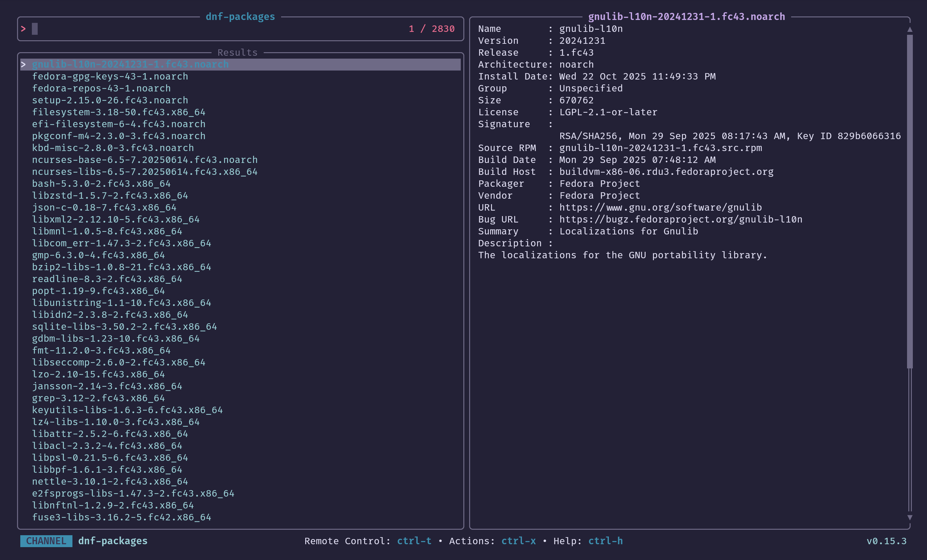Select the highlighted gnulib-l10n-20241231-1.fc43.noarch row
Screen dimensions: 927x560
coord(241,64)
